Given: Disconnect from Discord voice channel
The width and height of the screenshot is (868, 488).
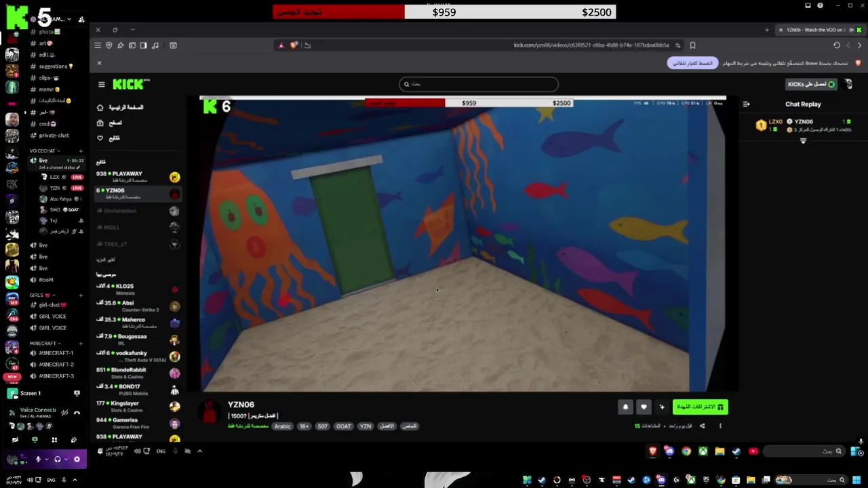Looking at the screenshot, I should click(77, 412).
